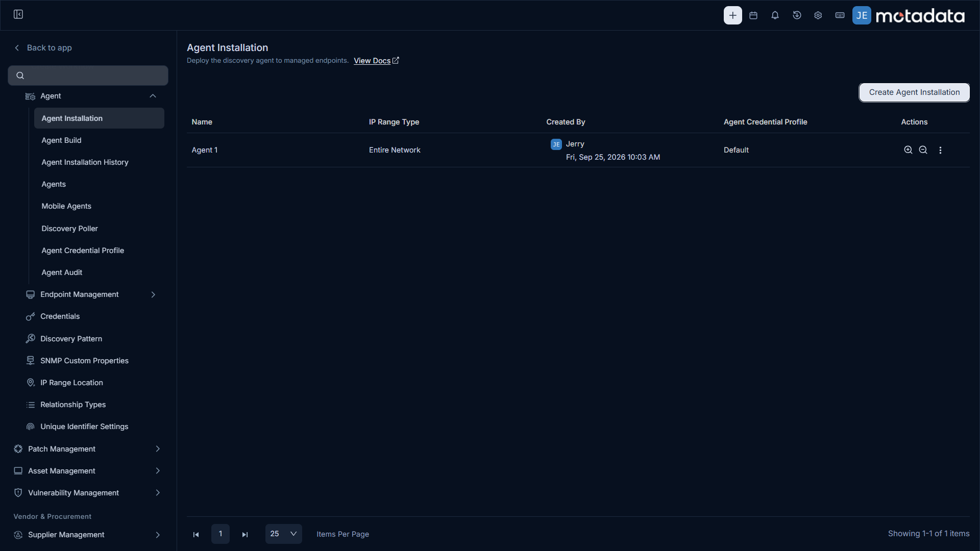The image size is (980, 551).
Task: Click the zoom-in scan icon for Agent 1
Action: pyautogui.click(x=908, y=150)
